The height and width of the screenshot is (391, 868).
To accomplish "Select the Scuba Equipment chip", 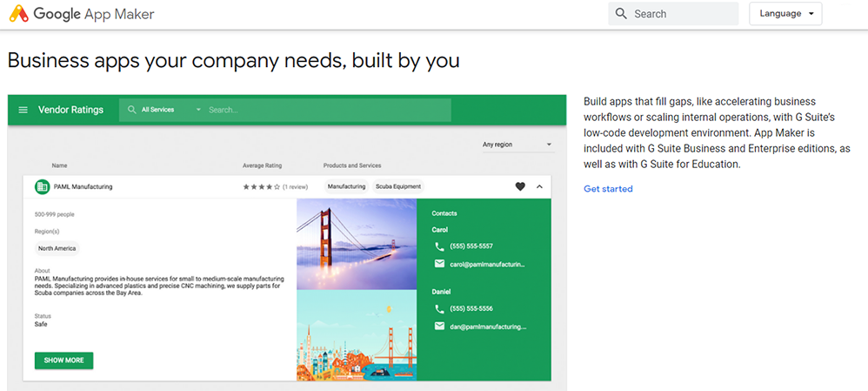I will click(398, 187).
